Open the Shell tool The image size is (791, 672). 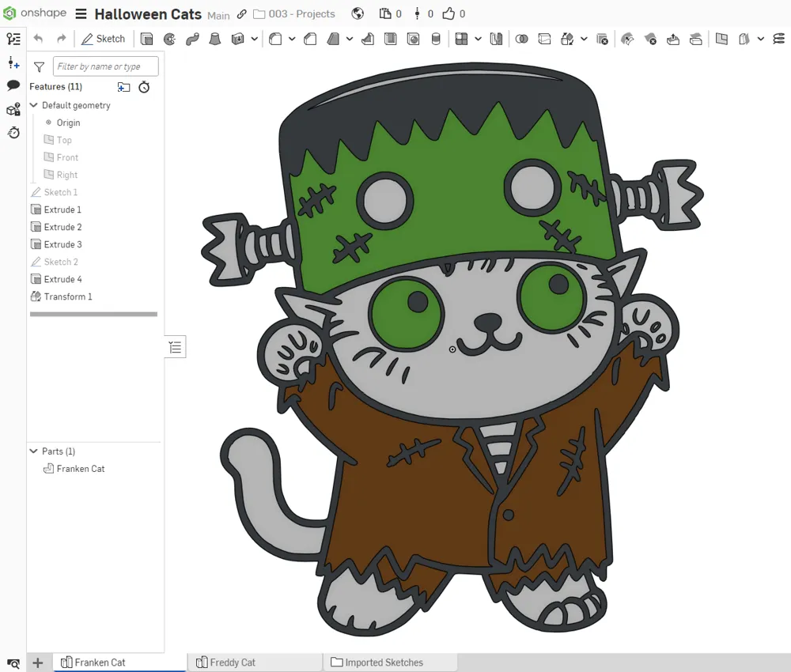point(388,38)
